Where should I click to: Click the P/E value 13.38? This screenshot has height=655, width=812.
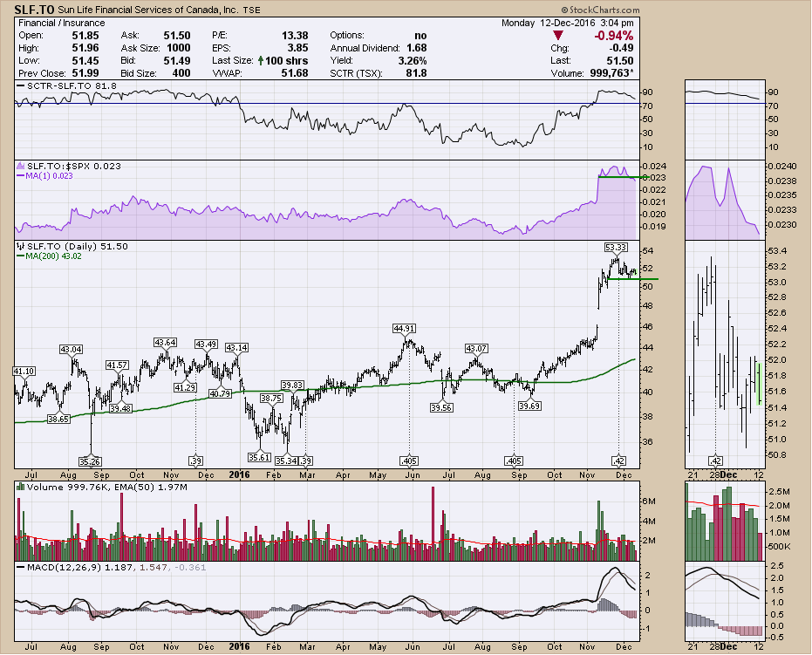coord(295,35)
